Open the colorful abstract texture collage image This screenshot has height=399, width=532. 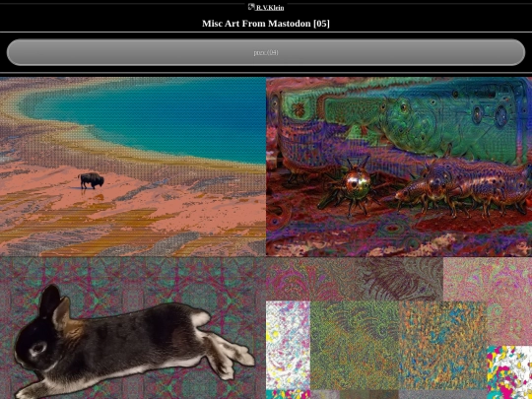[399, 328]
